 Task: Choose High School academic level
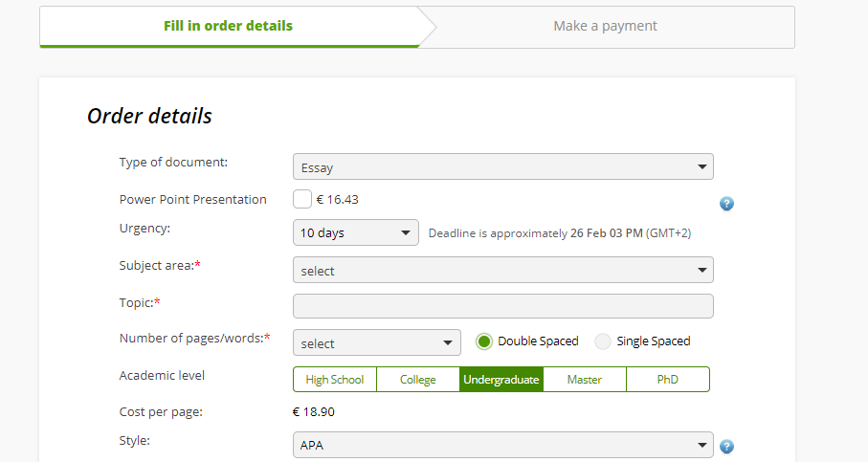click(334, 380)
